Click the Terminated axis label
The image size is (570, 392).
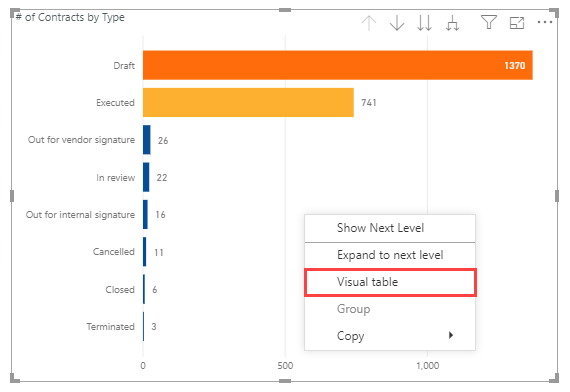coord(111,327)
